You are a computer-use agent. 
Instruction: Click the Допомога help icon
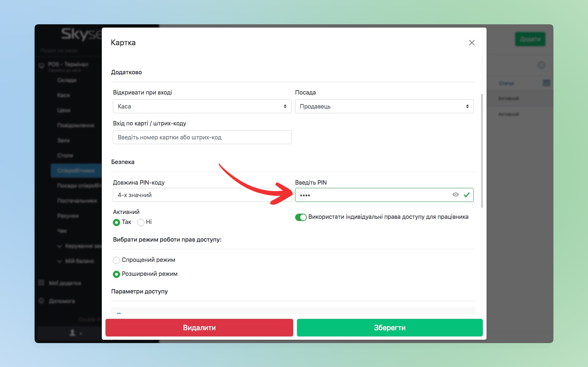pos(42,301)
